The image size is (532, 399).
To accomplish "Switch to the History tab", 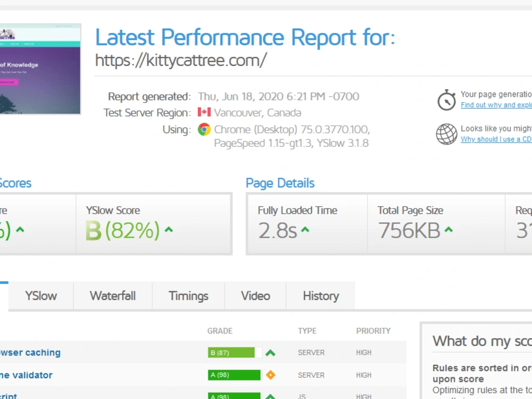I will (x=321, y=296).
